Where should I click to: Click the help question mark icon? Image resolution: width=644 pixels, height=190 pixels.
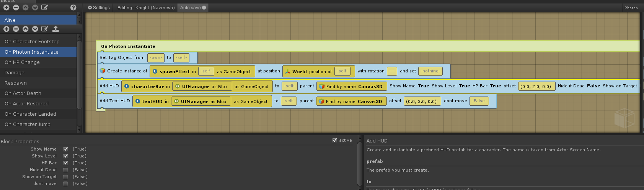[73, 7]
